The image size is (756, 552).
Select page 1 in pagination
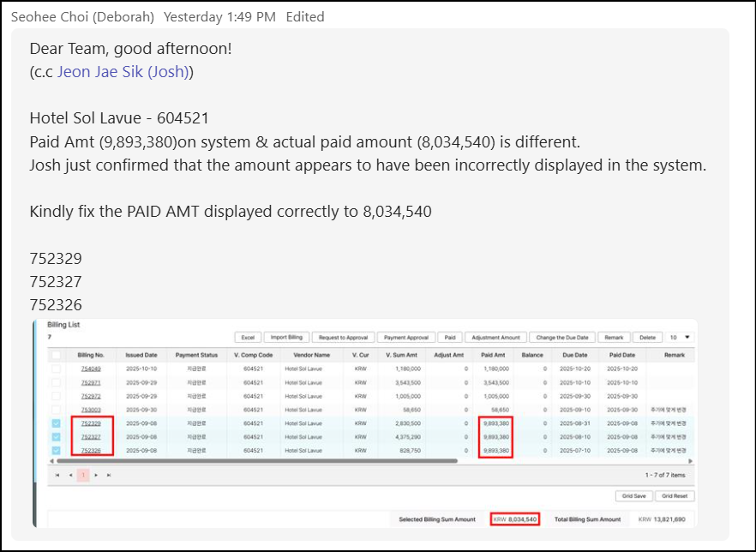[83, 474]
